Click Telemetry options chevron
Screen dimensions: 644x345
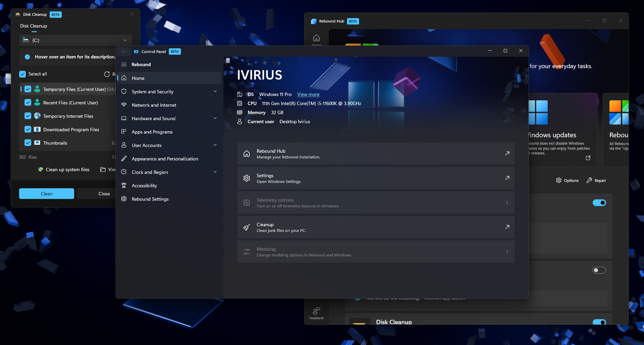point(507,202)
